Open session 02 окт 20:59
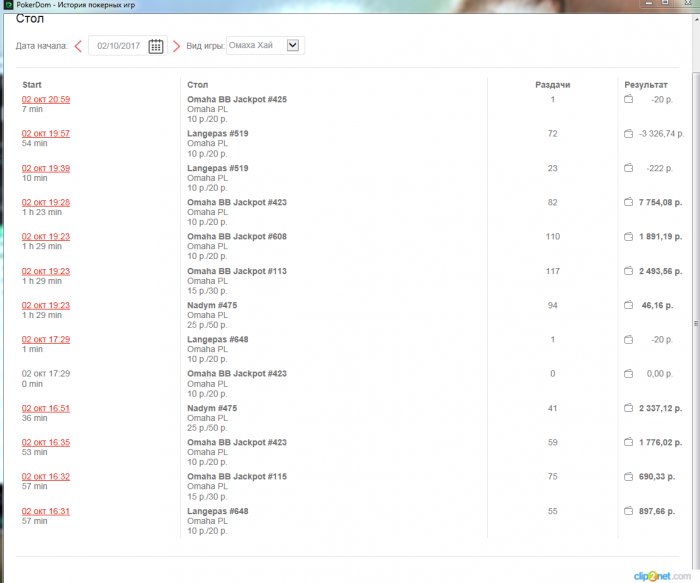The height and width of the screenshot is (583, 700). pos(46,99)
